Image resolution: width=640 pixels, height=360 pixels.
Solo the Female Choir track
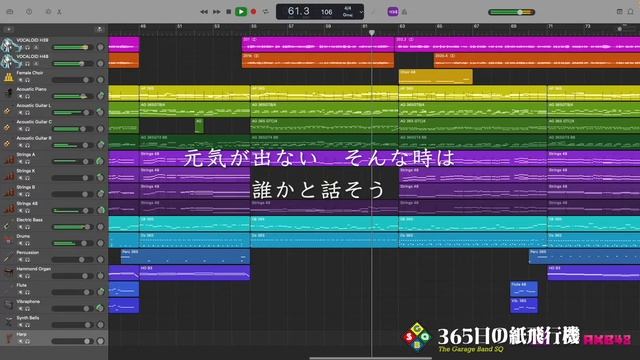pyautogui.click(x=27, y=80)
